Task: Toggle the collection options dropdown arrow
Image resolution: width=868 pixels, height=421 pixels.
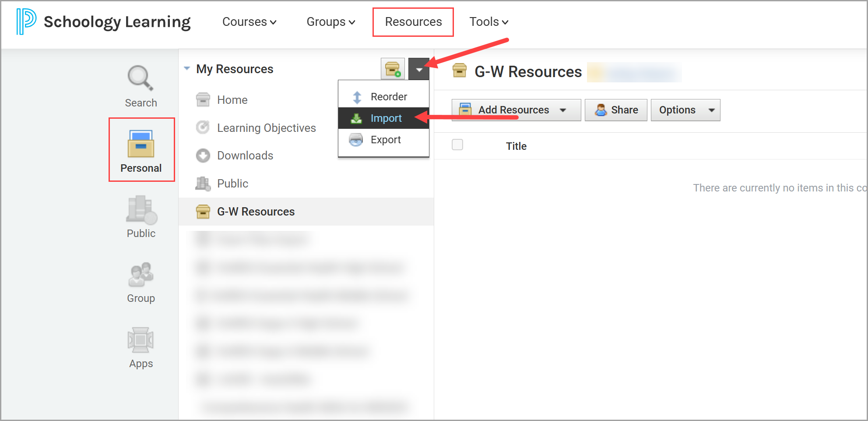Action: click(x=419, y=69)
